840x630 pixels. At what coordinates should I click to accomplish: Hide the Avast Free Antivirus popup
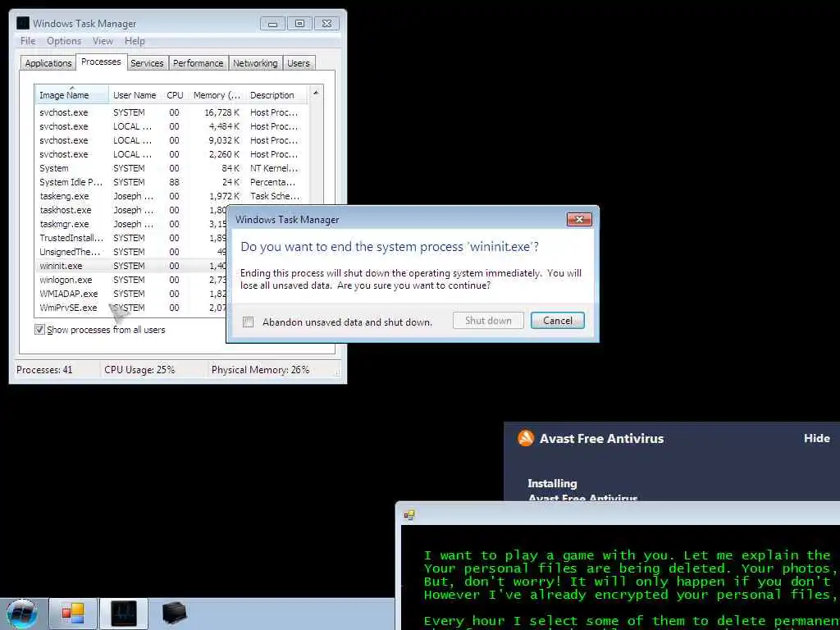click(816, 438)
